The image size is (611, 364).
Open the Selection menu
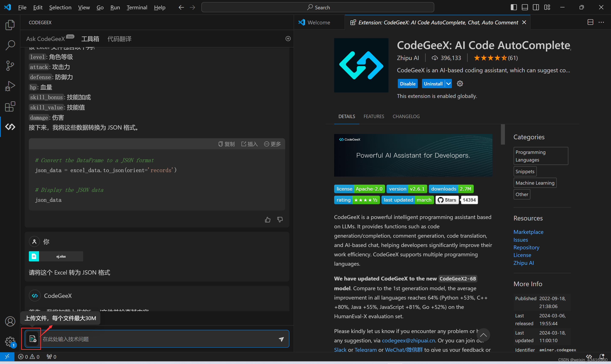click(60, 7)
